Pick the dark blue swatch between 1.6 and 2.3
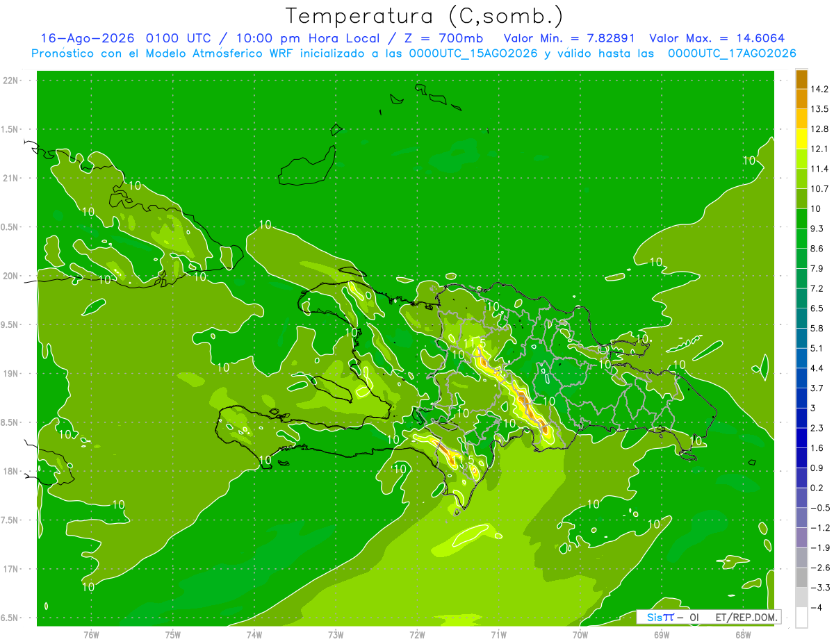Screen dimensions: 834x644 [801, 438]
